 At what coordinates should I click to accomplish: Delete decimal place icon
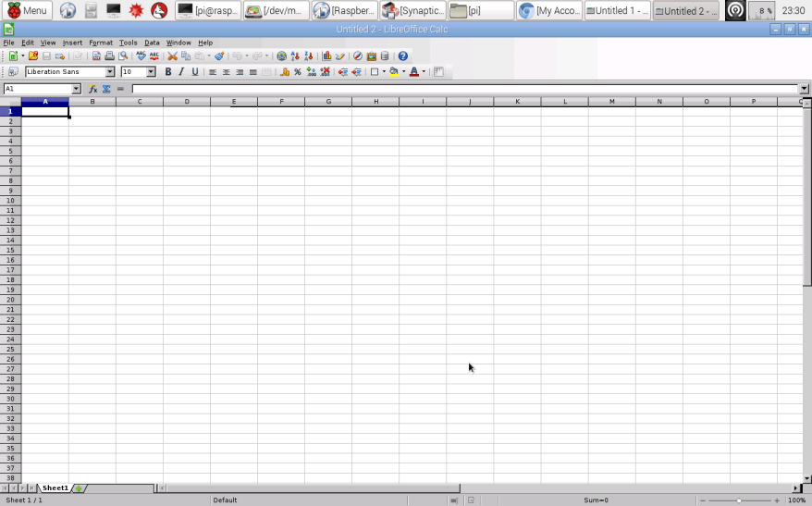(x=326, y=72)
